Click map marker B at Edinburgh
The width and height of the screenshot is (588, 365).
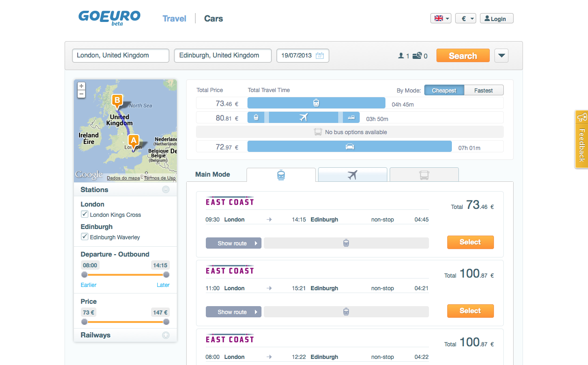coord(117,101)
